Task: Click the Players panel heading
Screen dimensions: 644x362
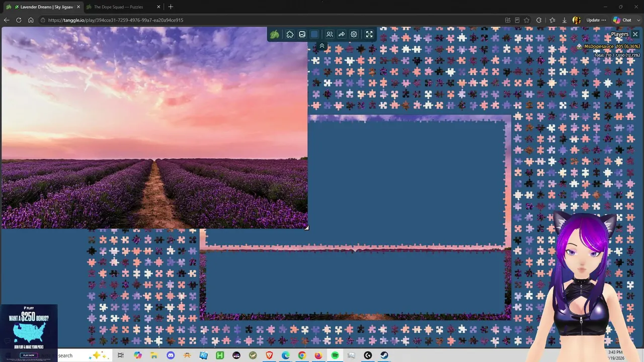Action: (620, 34)
